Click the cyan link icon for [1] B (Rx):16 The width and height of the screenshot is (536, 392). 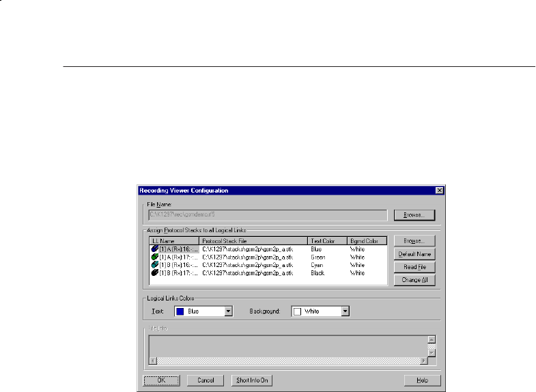coord(154,265)
